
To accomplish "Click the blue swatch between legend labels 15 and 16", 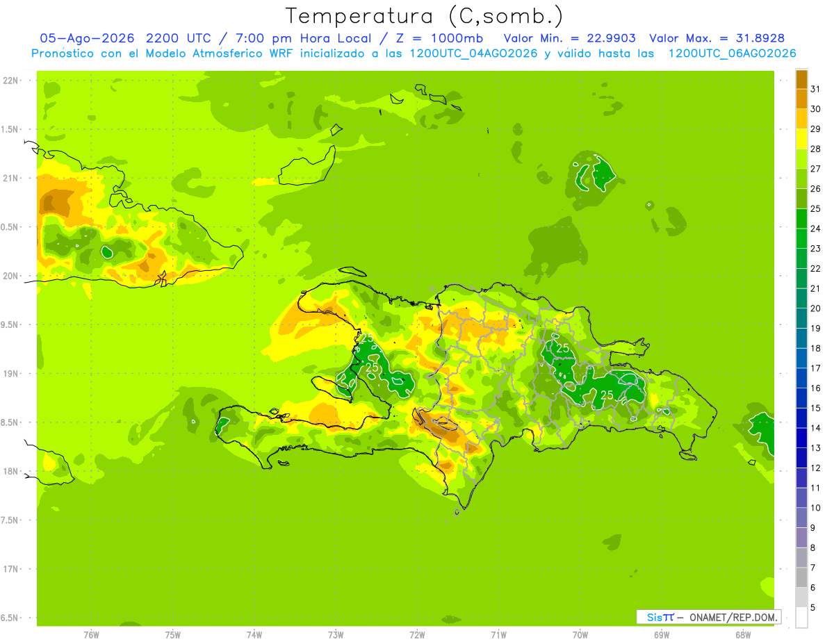I will tap(801, 398).
